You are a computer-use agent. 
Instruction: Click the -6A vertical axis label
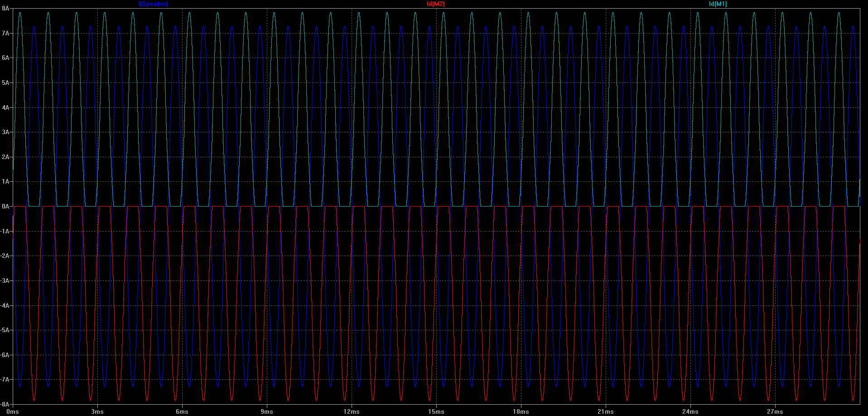pyautogui.click(x=5, y=355)
